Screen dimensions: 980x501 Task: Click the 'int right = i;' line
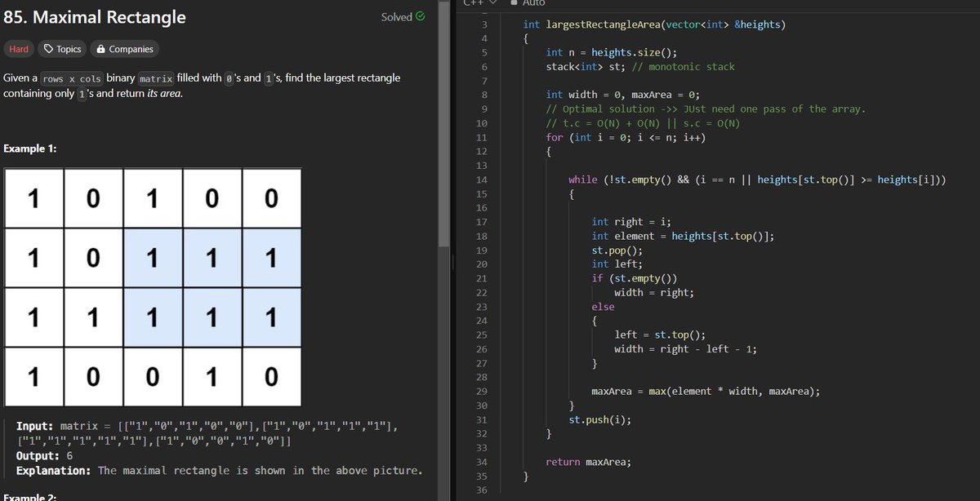tap(631, 222)
